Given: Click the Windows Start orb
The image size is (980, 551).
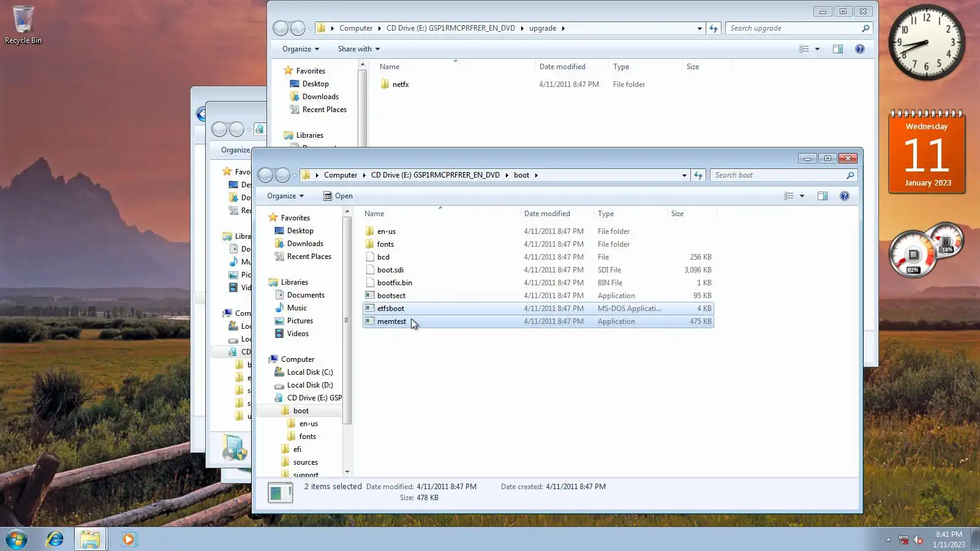Looking at the screenshot, I should (17, 539).
